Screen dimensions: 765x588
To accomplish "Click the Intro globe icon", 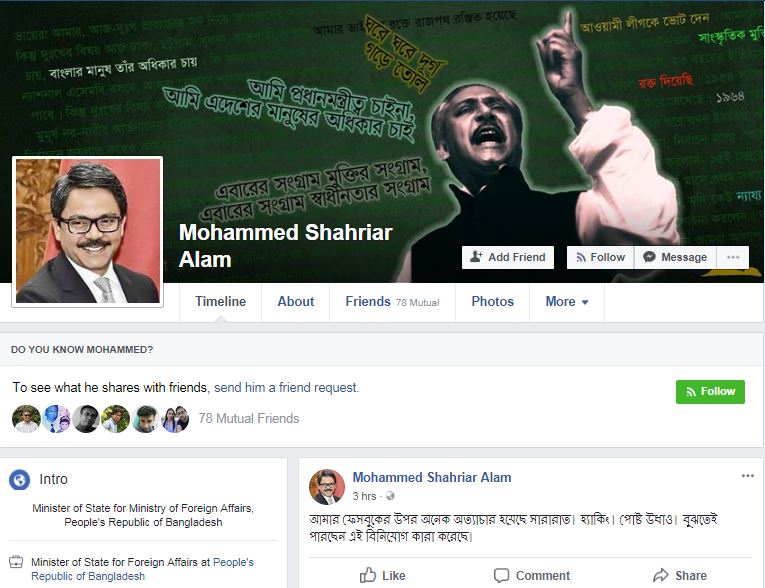I will (x=20, y=479).
